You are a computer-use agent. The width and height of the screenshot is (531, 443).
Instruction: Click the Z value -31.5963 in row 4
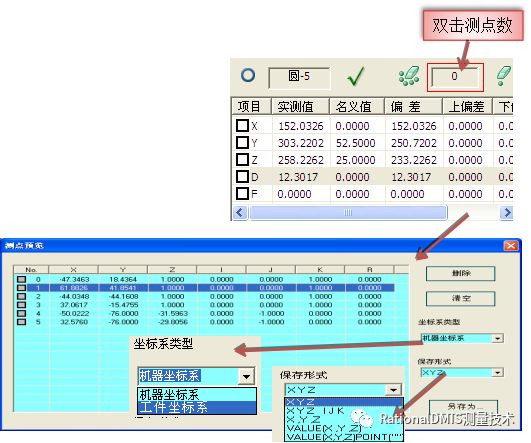click(173, 313)
